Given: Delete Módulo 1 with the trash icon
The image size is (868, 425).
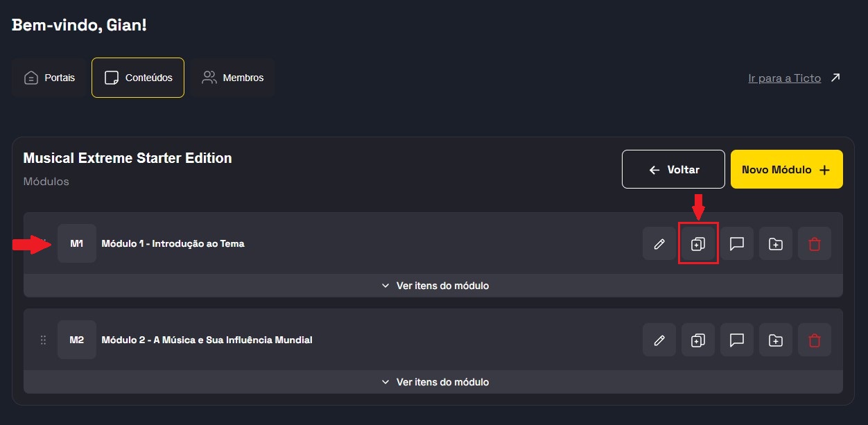Looking at the screenshot, I should pyautogui.click(x=815, y=243).
